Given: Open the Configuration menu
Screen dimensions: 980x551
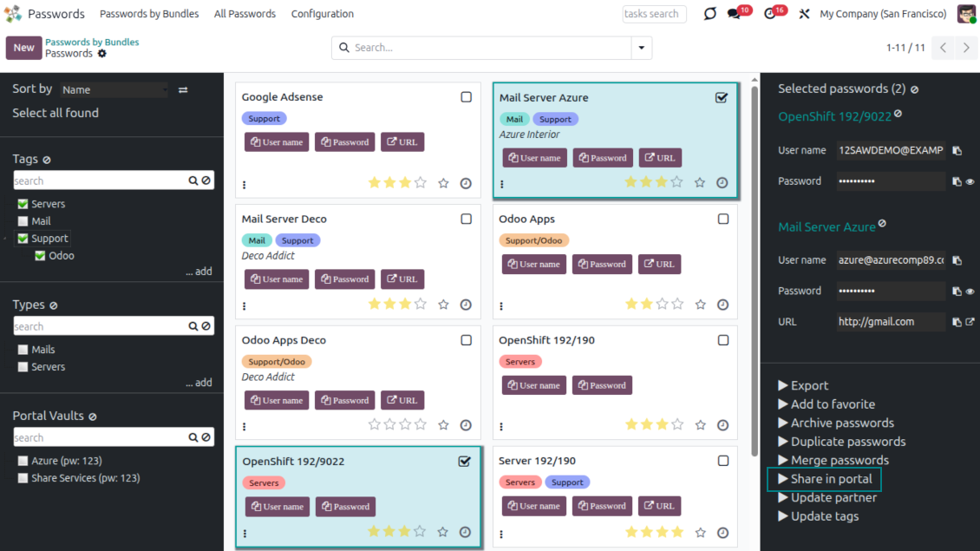Looking at the screenshot, I should click(x=322, y=14).
